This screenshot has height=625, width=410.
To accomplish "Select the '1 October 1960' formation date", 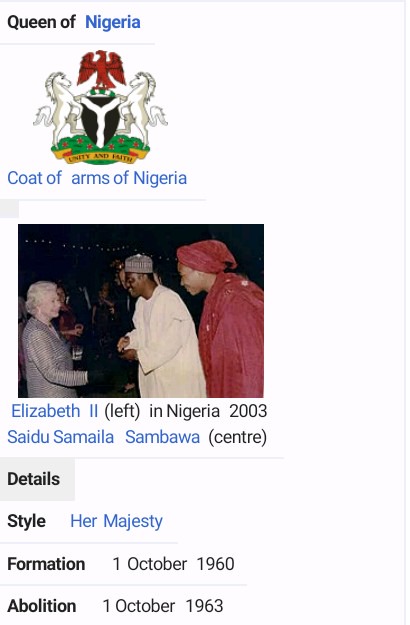I will (173, 564).
